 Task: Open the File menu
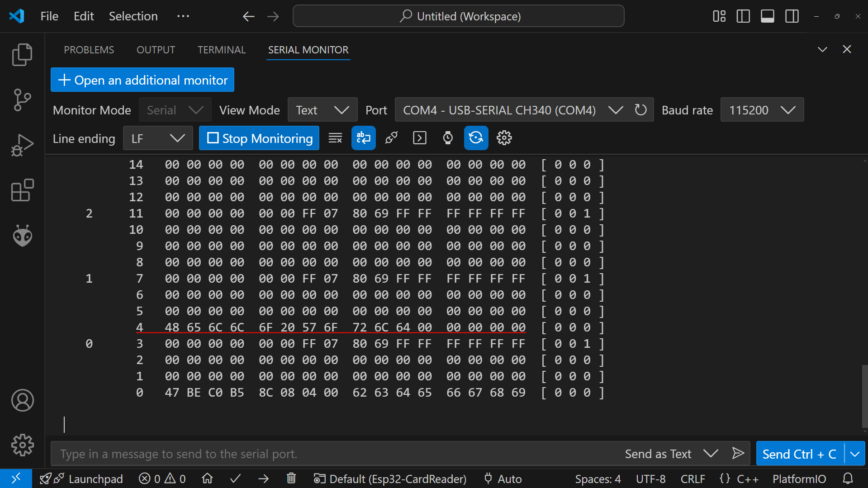click(x=49, y=16)
